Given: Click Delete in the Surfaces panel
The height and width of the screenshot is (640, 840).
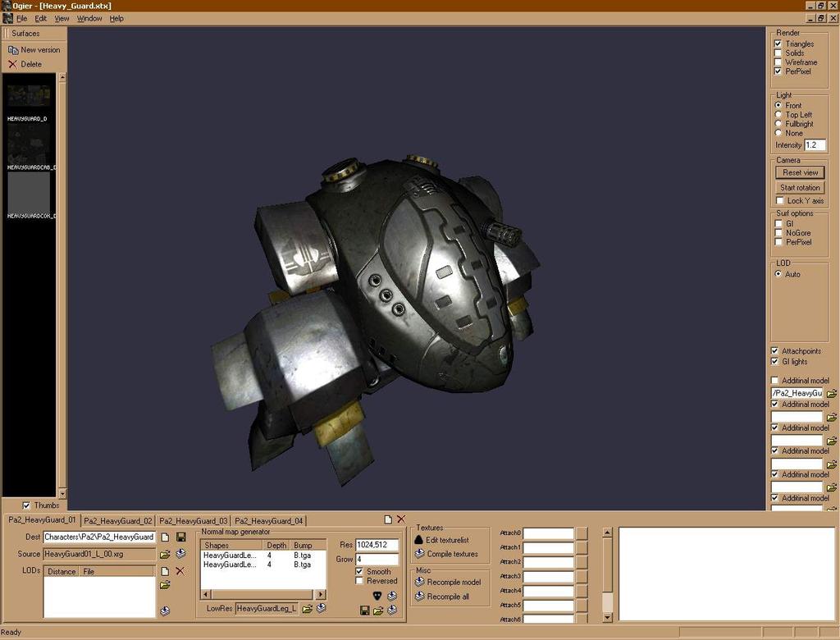Looking at the screenshot, I should pos(25,64).
